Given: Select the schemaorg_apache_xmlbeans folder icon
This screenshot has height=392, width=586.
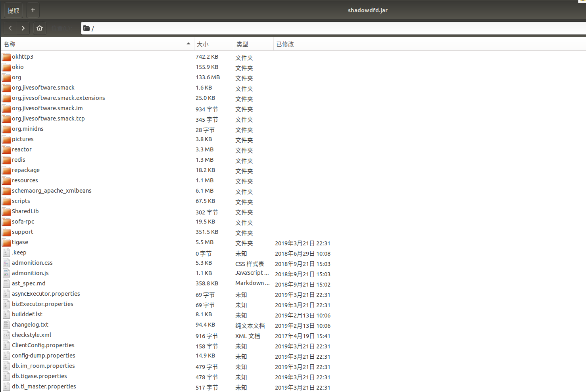Looking at the screenshot, I should [6, 191].
